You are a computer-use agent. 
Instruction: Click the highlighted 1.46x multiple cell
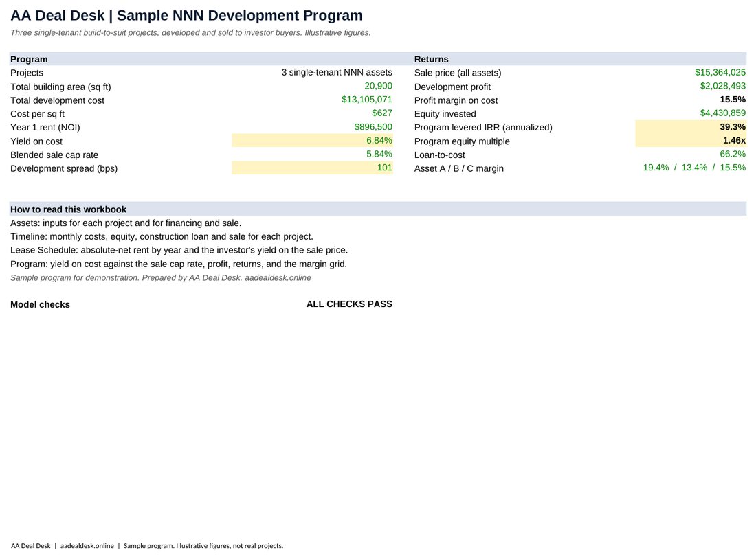pyautogui.click(x=691, y=140)
